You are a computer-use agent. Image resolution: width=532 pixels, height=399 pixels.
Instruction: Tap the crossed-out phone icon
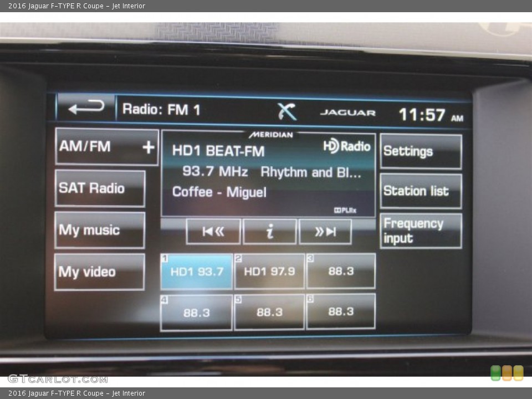(287, 111)
